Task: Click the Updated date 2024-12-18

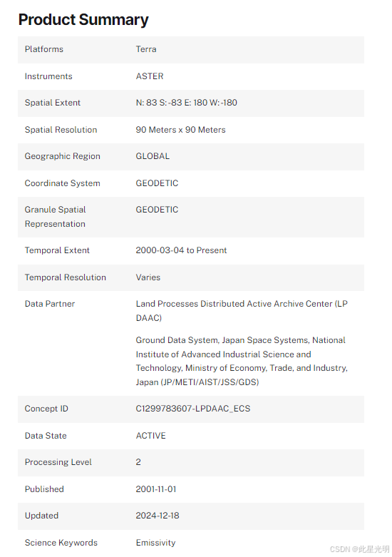Action: click(158, 516)
